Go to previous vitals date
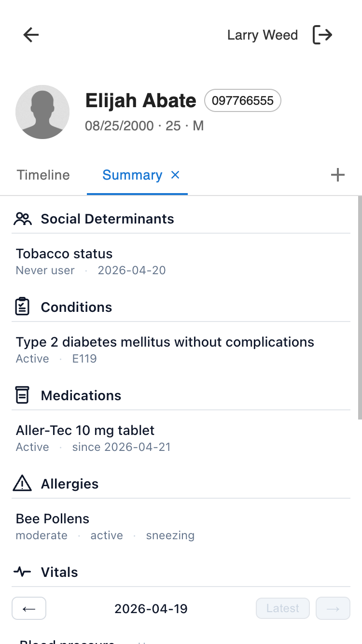362x644 pixels. tap(29, 608)
